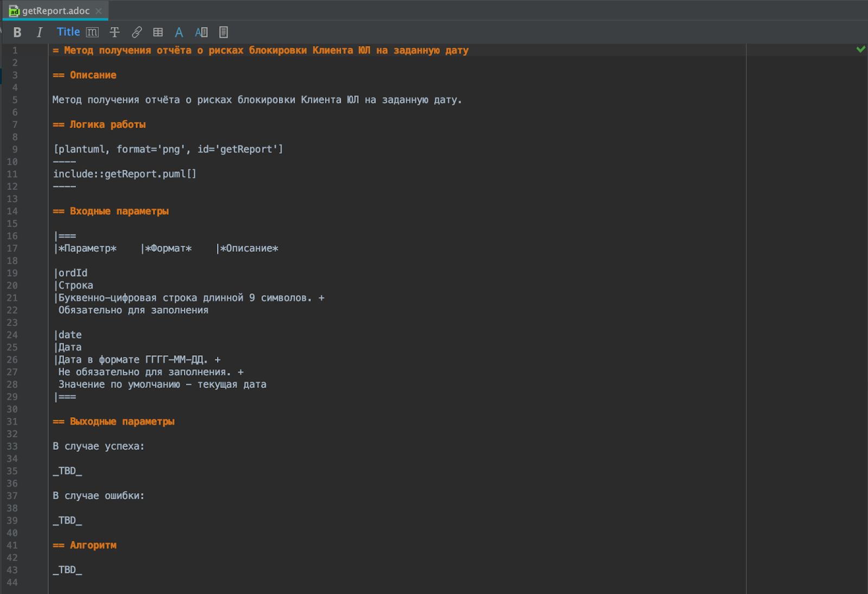Image resolution: width=868 pixels, height=594 pixels.
Task: Click the table header cell '|*Параметр*'
Action: click(x=85, y=248)
